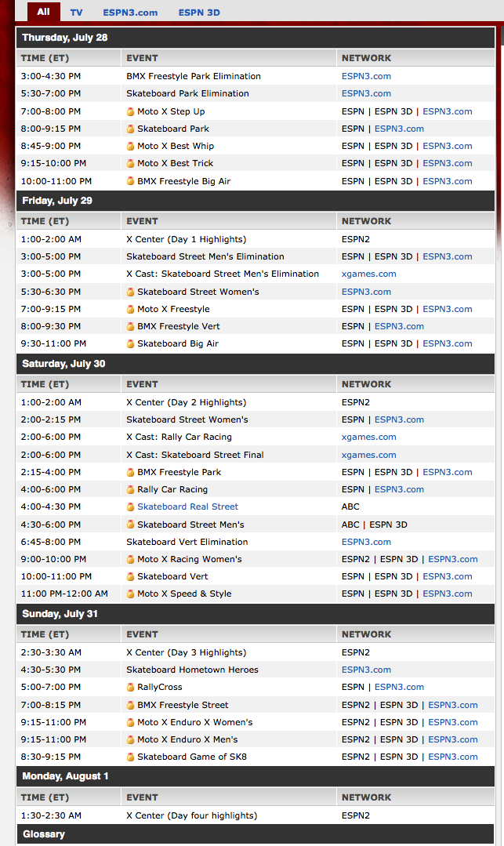Click the medal icon next to BMX Freestyle Vert
Viewport: 504px width, 846px height.
pos(131,326)
